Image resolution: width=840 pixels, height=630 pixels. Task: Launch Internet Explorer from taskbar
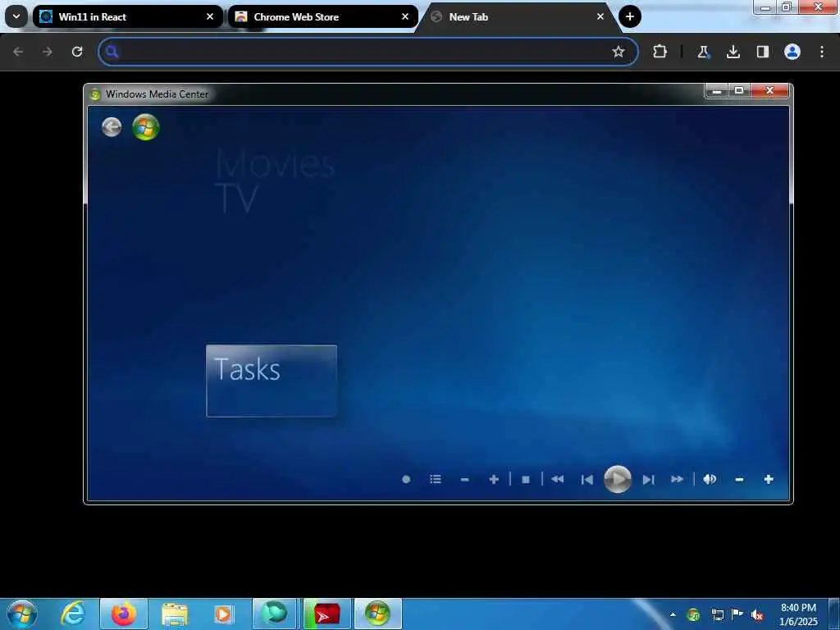click(73, 614)
